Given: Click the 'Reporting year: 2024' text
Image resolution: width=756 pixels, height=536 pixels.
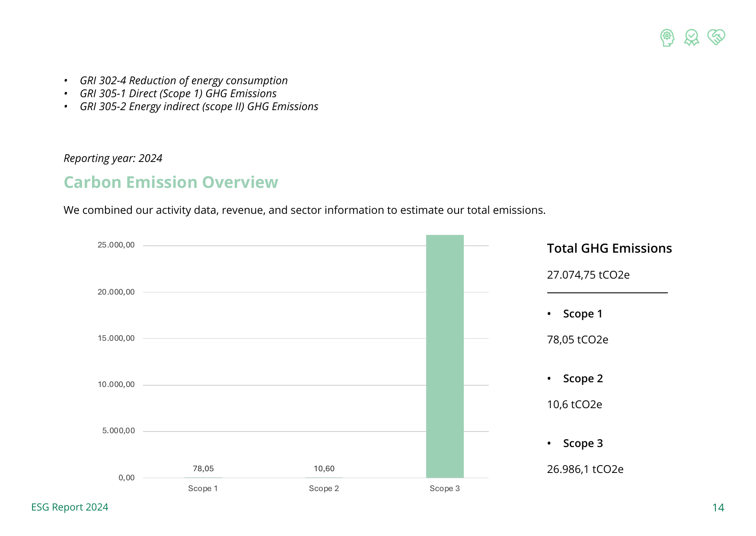Looking at the screenshot, I should (113, 159).
